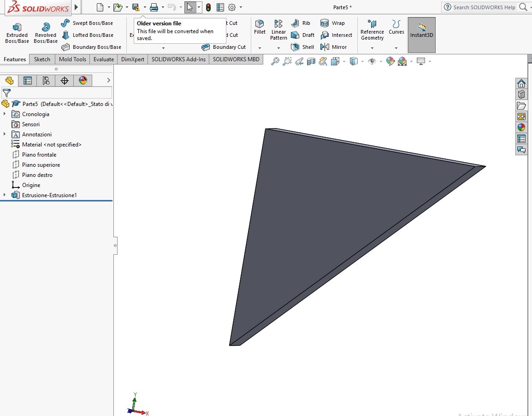
Task: Expand the Estrusione-Estrusione1 feature node
Action: point(5,195)
